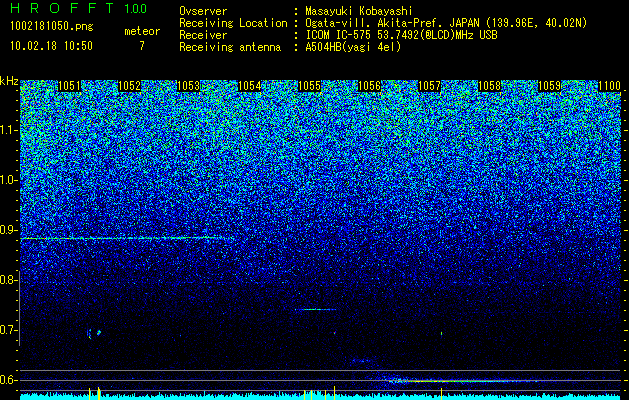Screen dimensions: 629x400
Task: Click the HROFFT 1.00 title text
Action: click(x=79, y=8)
